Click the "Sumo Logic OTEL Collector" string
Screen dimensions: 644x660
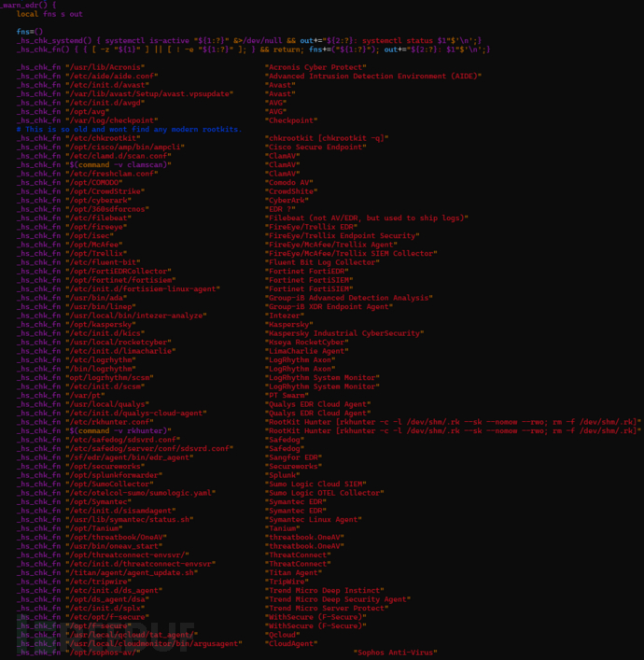[324, 492]
